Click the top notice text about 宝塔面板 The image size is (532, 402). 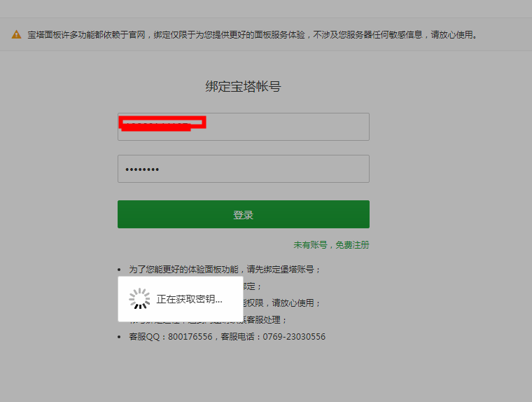click(253, 34)
